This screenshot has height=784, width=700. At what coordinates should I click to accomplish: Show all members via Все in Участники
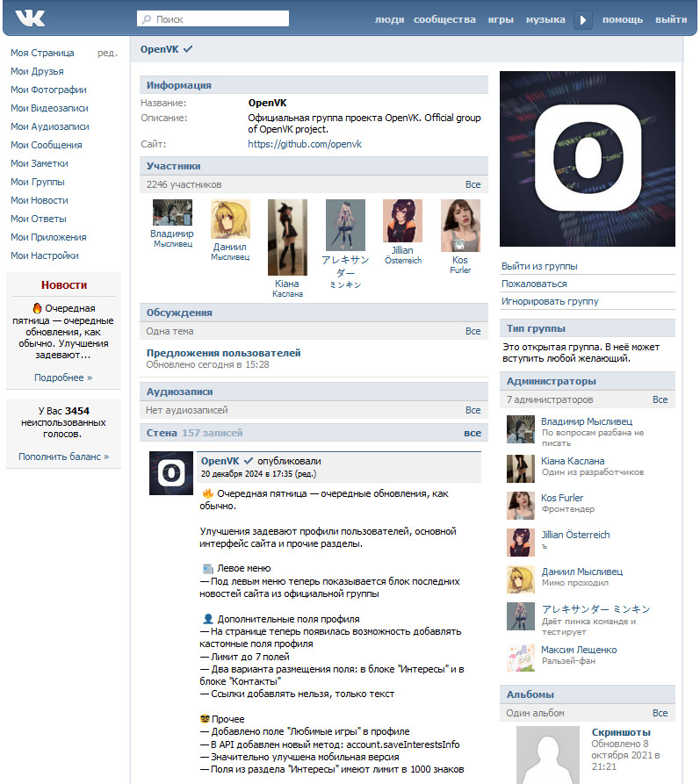(x=473, y=184)
